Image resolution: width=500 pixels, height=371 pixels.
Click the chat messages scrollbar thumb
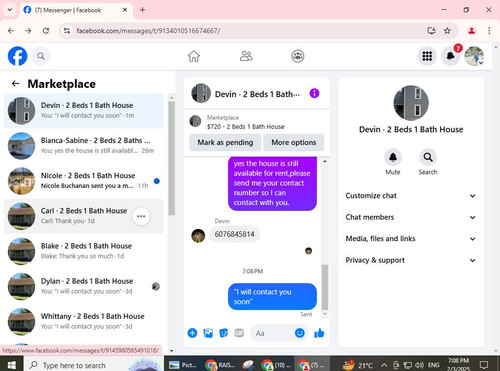tap(325, 287)
